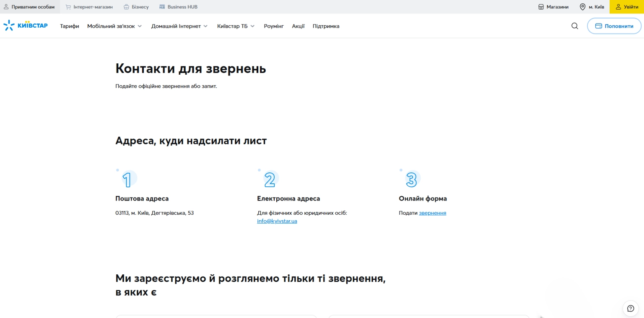This screenshot has height=318, width=644.
Task: Open the Тарифи menu item
Action: (70, 26)
